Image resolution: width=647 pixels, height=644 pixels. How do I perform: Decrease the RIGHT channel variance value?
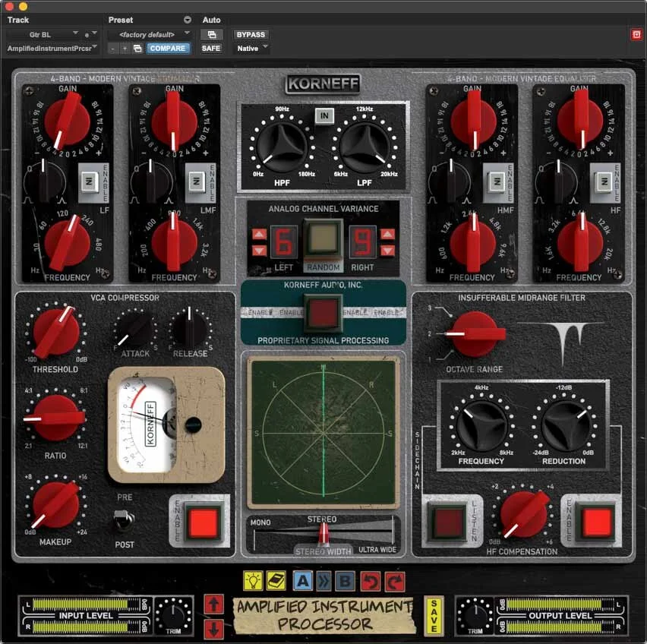click(387, 250)
